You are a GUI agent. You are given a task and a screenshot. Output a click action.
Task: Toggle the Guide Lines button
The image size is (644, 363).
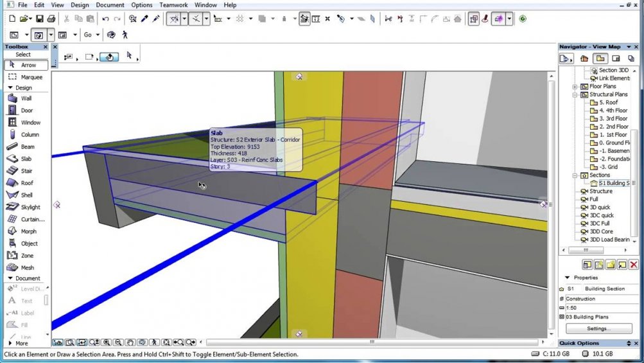pyautogui.click(x=173, y=19)
